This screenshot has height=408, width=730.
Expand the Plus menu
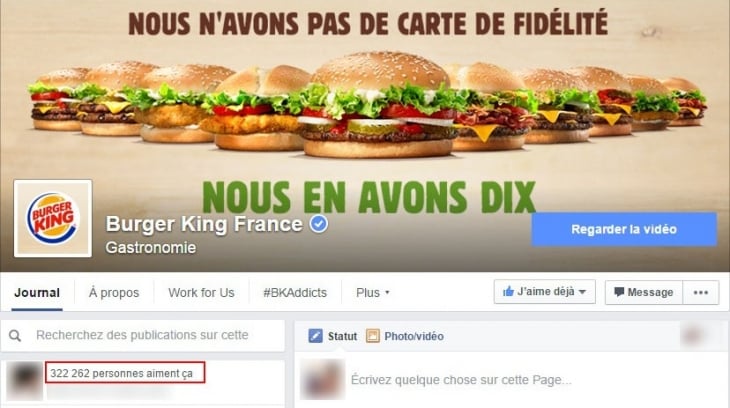pyautogui.click(x=372, y=292)
